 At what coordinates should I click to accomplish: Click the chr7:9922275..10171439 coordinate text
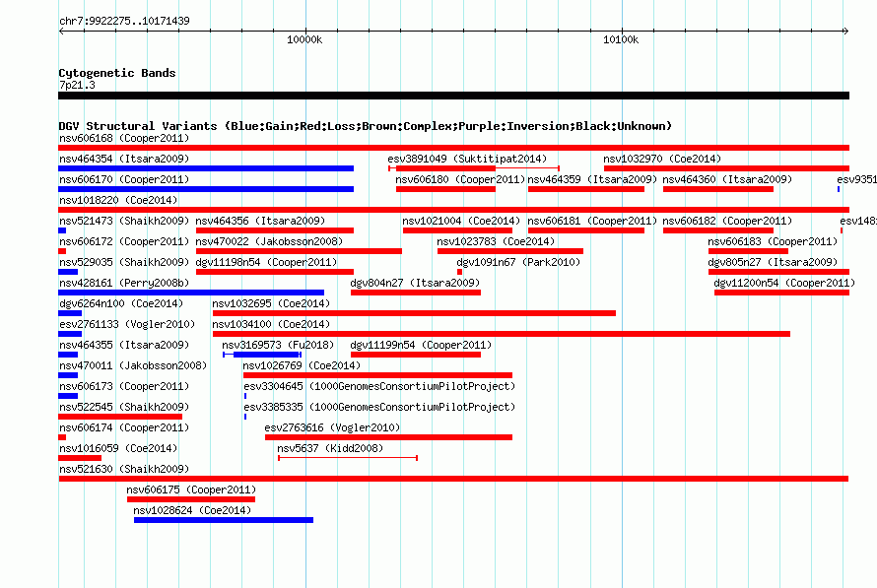[x=124, y=21]
